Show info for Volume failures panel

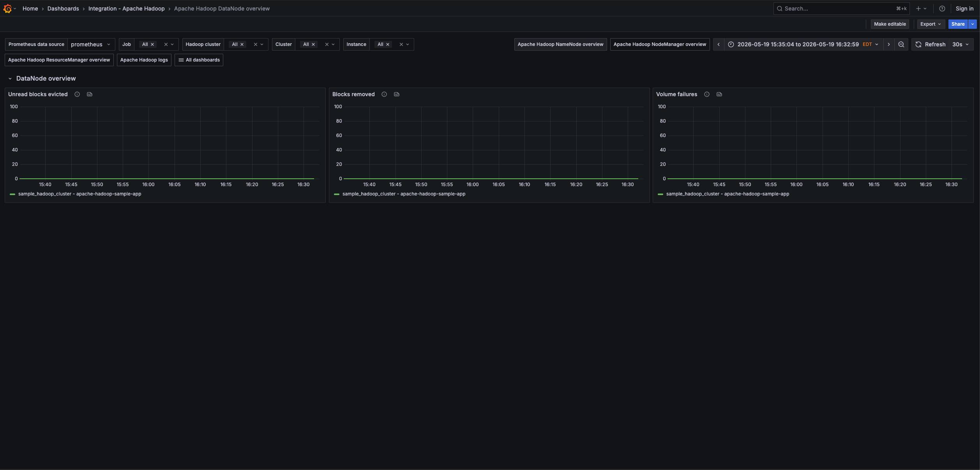tap(707, 94)
